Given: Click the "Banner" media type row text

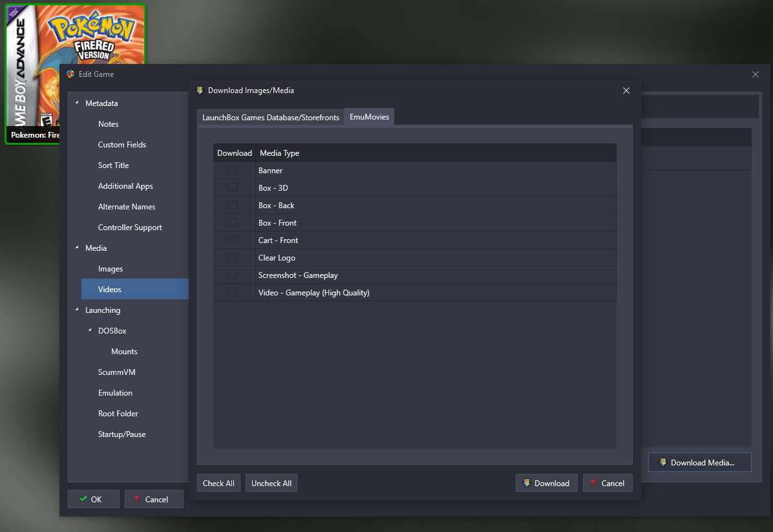Looking at the screenshot, I should 270,171.
